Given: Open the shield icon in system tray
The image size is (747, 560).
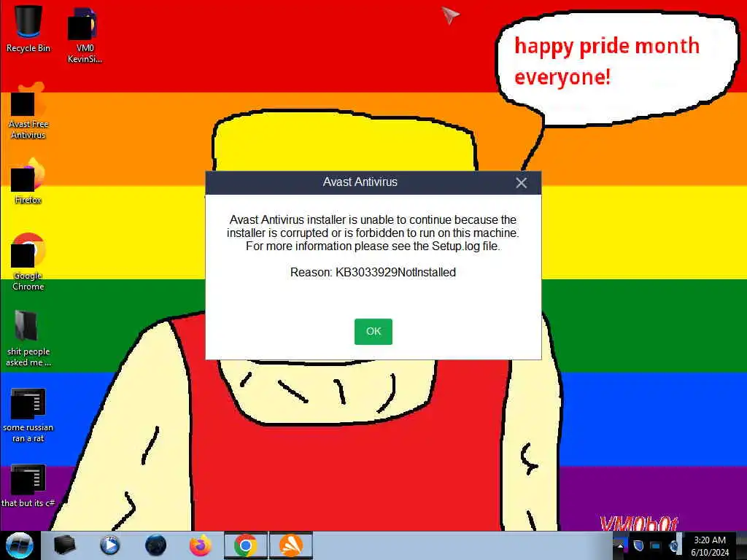Looking at the screenshot, I should tap(638, 545).
